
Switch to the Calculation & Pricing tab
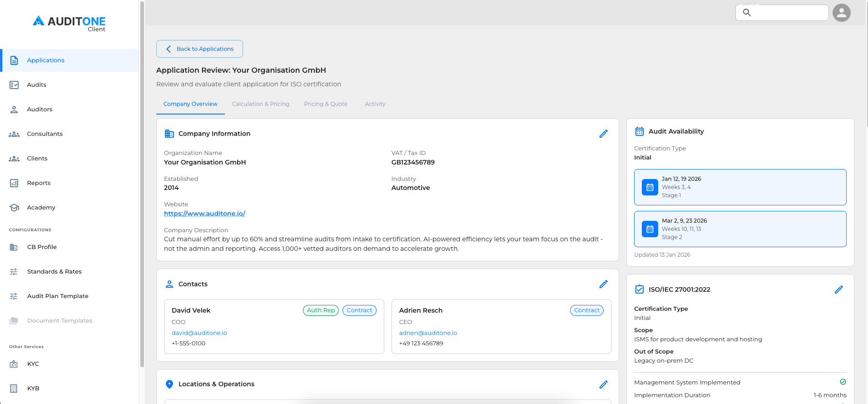pos(261,104)
